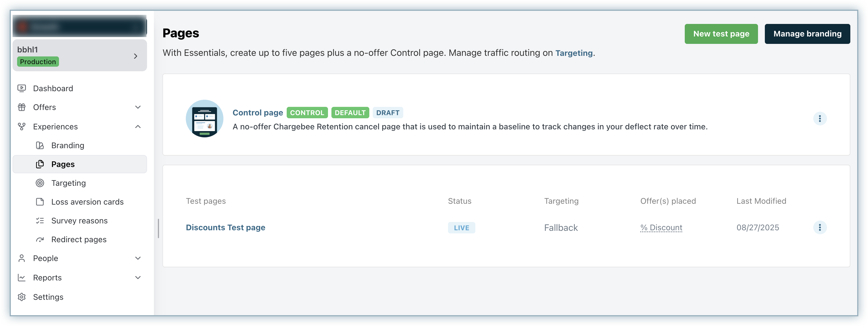Expand the Offers section chevron
This screenshot has height=326, width=868.
tap(138, 107)
